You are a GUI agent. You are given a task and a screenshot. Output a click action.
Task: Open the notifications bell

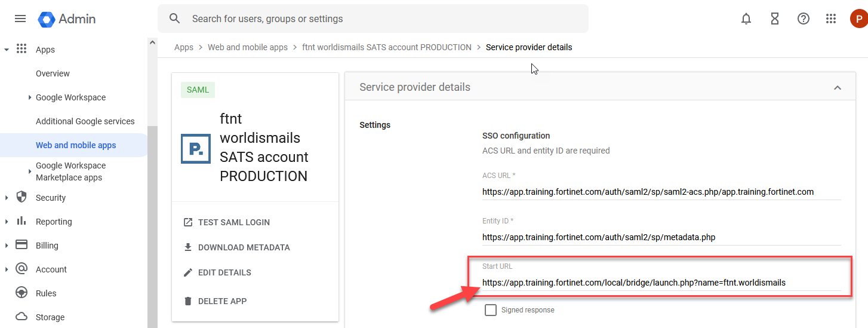pos(746,19)
